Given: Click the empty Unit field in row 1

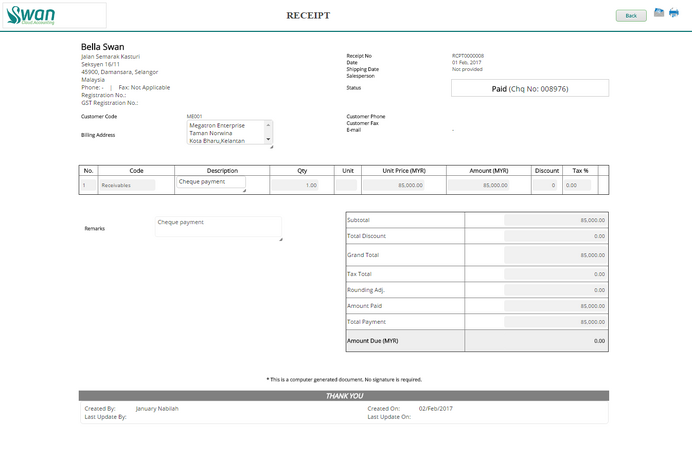Looking at the screenshot, I should 346,185.
